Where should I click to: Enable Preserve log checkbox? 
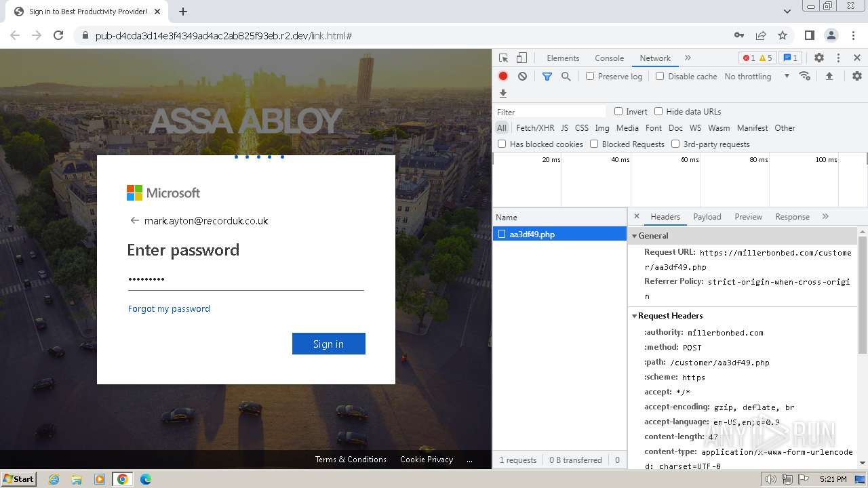pos(590,76)
